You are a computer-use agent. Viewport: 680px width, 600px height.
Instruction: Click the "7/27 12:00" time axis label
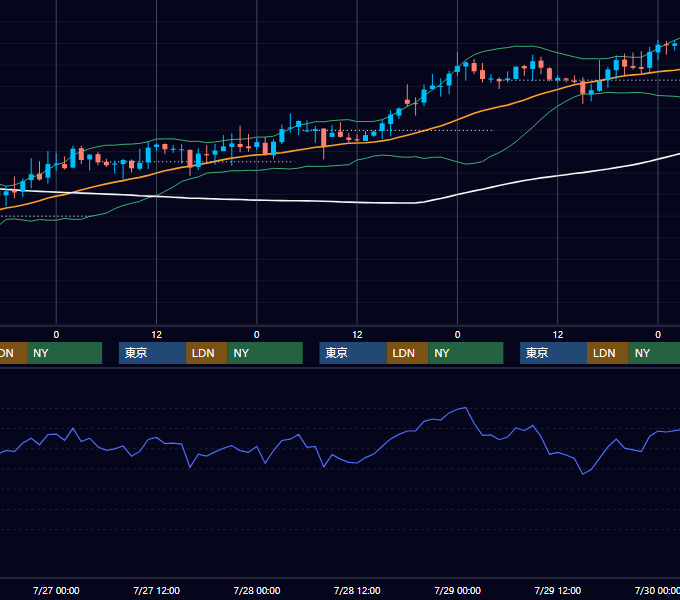coord(157,590)
